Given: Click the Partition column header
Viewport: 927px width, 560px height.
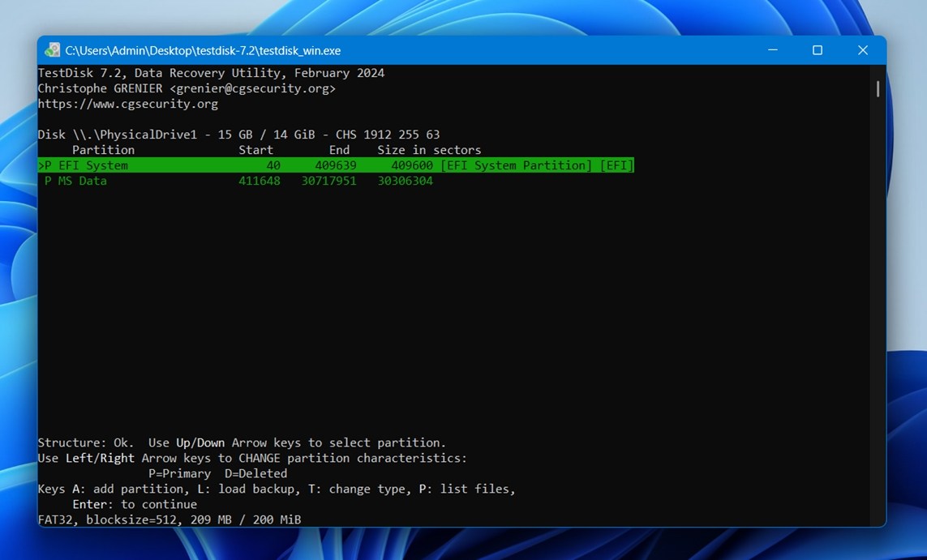Looking at the screenshot, I should click(x=104, y=149).
